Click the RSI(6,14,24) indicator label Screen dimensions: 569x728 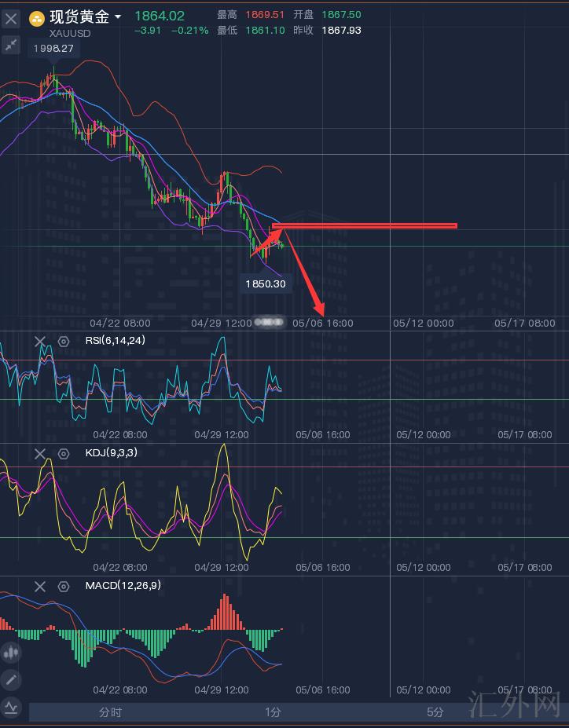click(115, 341)
